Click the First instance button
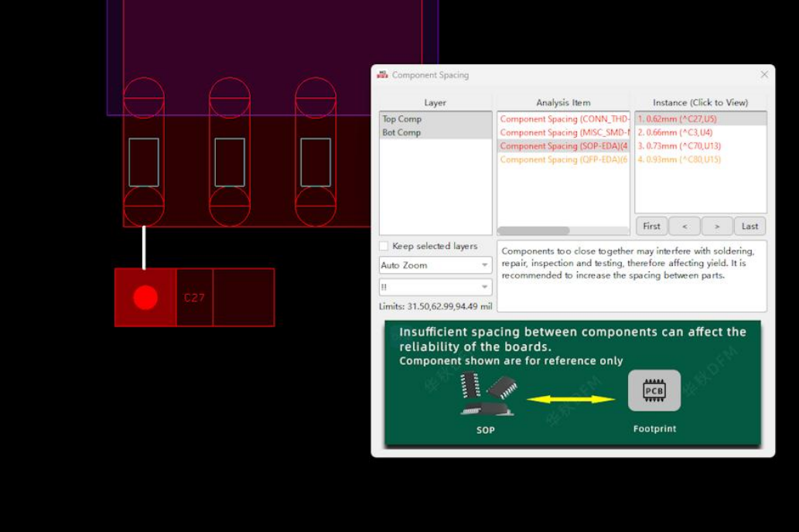Viewport: 799px width, 532px height. pyautogui.click(x=651, y=226)
